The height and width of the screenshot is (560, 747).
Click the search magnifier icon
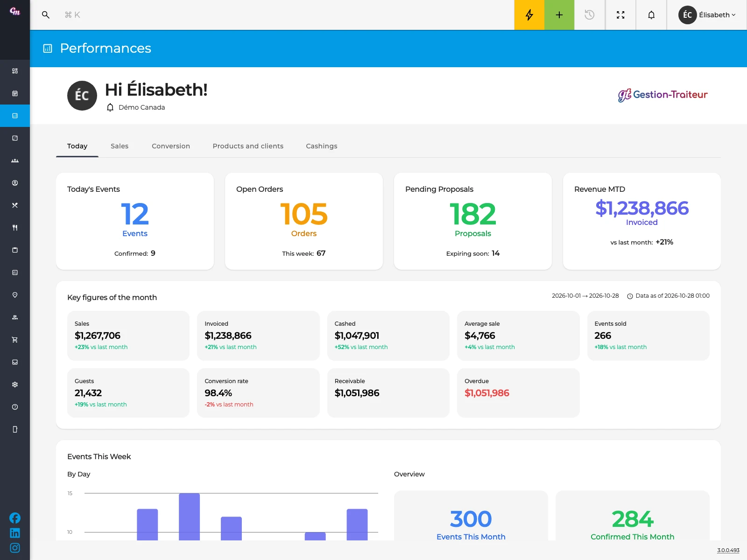tap(45, 15)
